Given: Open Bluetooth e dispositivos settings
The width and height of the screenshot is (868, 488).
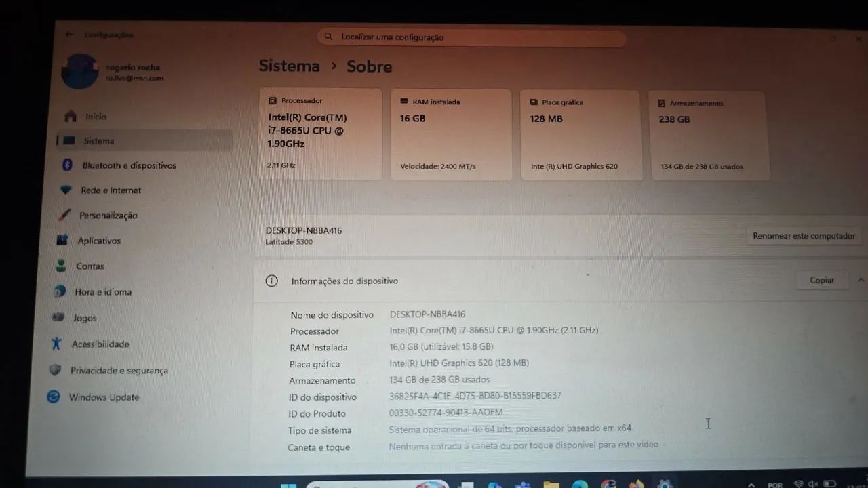Looking at the screenshot, I should [129, 165].
